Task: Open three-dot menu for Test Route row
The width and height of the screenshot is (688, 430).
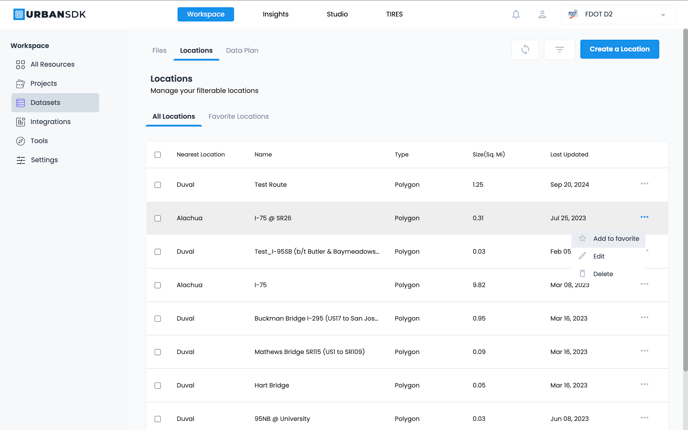Action: pyautogui.click(x=644, y=184)
